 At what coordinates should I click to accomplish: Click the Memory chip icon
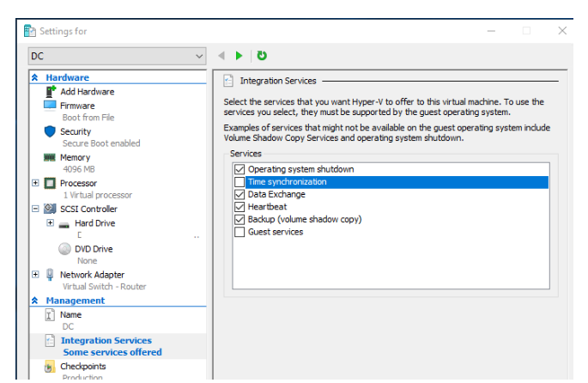[50, 157]
